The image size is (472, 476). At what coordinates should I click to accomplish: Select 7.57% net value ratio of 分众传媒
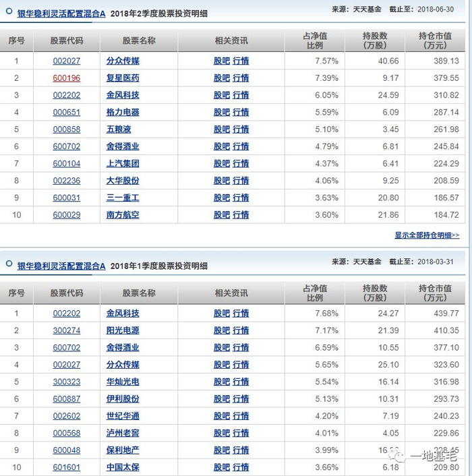(x=326, y=61)
